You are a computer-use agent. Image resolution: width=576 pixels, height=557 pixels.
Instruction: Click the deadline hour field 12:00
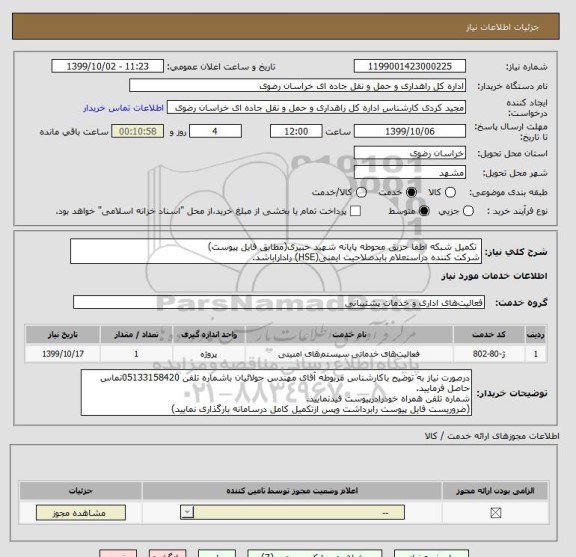[296, 131]
